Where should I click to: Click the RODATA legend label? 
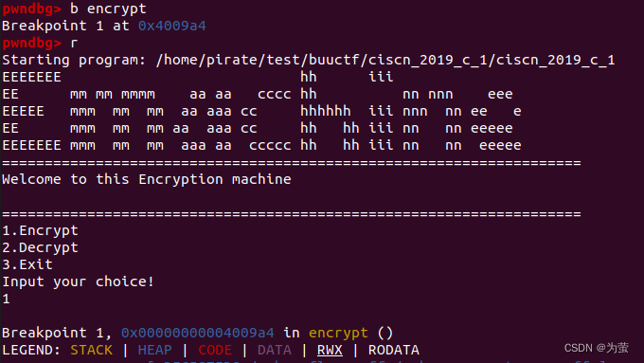393,350
